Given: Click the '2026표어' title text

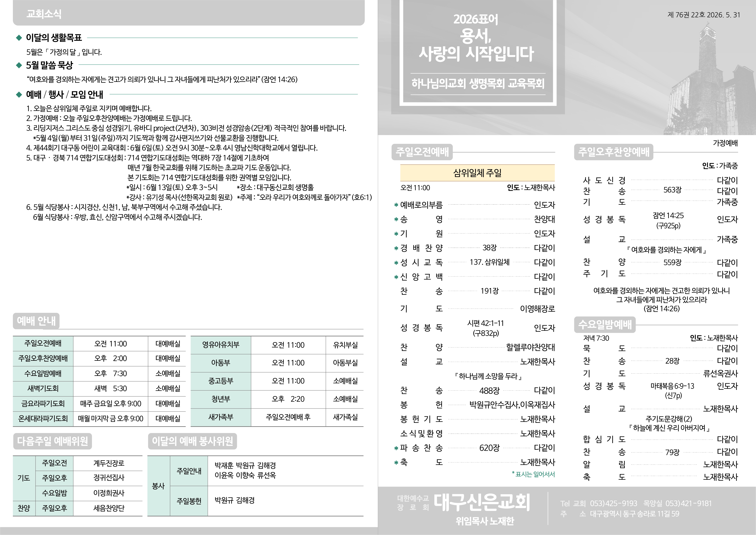Looking at the screenshot, I should [476, 19].
